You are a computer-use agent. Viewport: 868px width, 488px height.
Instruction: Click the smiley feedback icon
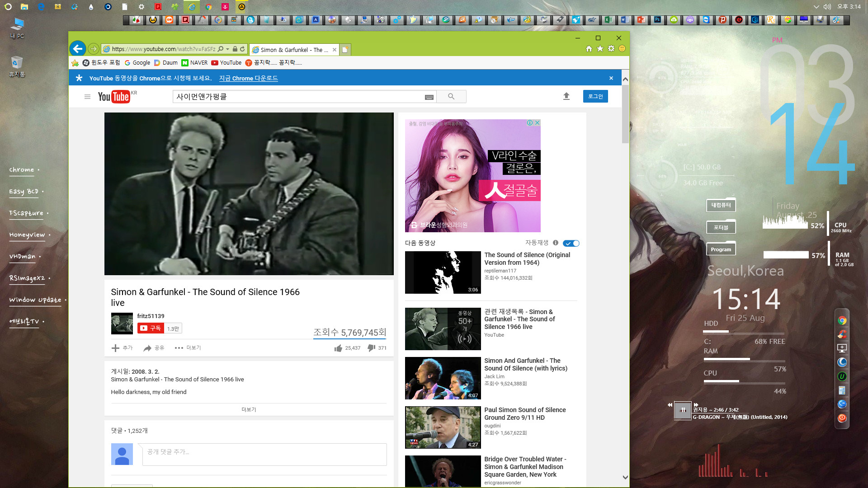click(x=622, y=48)
